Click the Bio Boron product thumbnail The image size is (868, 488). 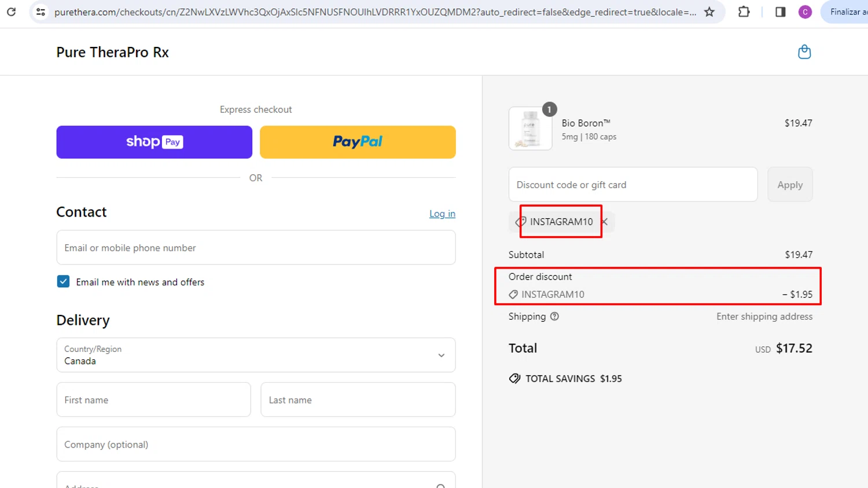click(x=530, y=129)
